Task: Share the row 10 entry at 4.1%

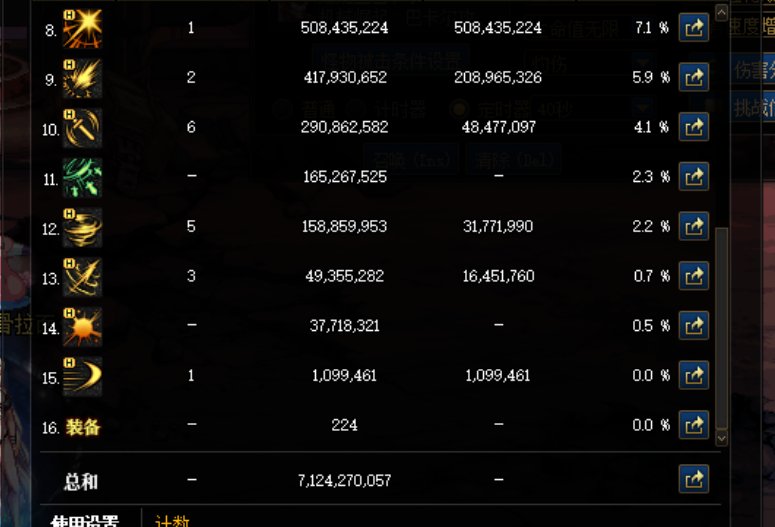Action: pos(693,127)
